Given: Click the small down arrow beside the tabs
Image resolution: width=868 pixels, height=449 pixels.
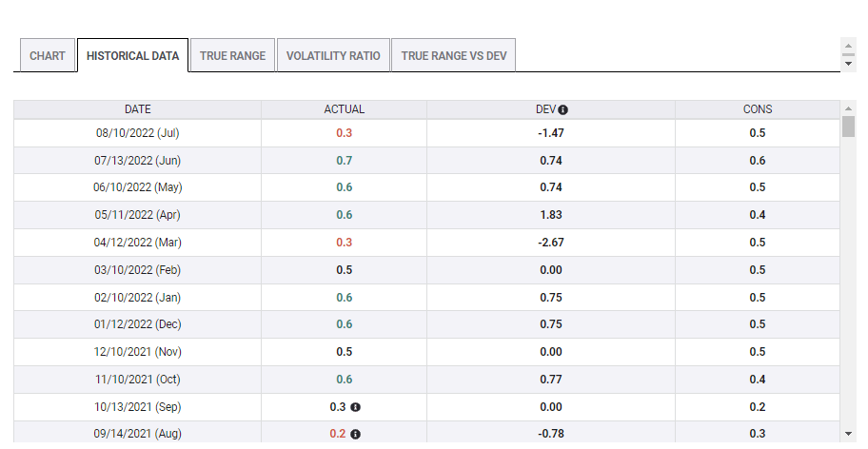Looking at the screenshot, I should [849, 63].
